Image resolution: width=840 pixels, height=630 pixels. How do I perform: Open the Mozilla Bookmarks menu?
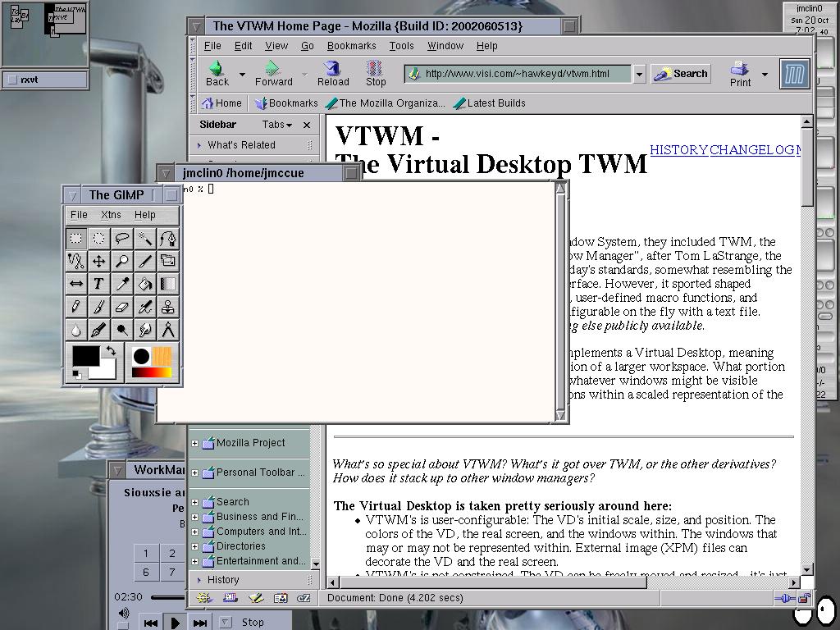coord(351,46)
